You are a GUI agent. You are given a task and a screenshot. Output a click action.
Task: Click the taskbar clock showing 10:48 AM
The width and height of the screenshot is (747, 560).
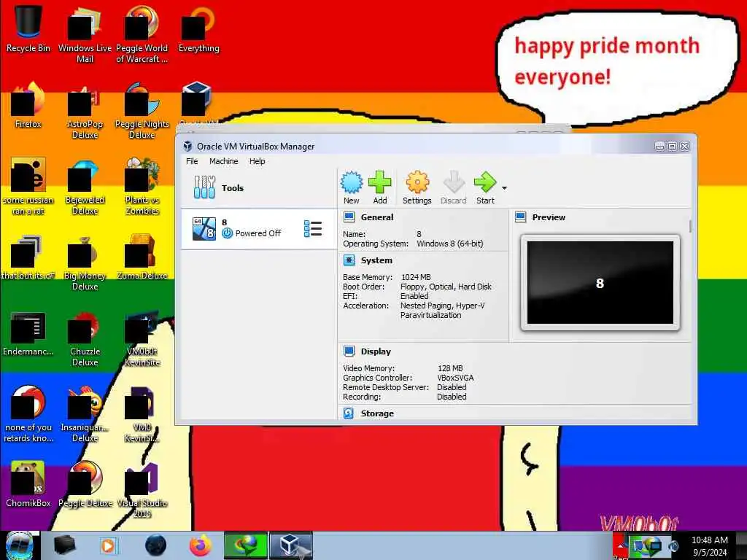(709, 546)
